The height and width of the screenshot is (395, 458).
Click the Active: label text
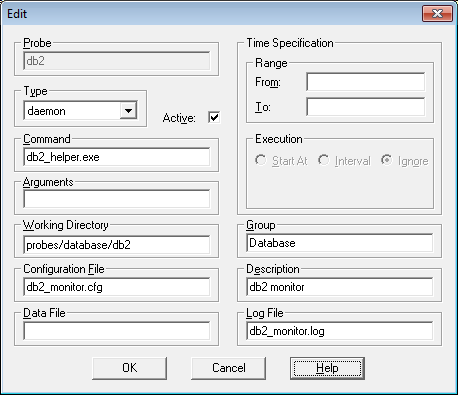click(179, 118)
